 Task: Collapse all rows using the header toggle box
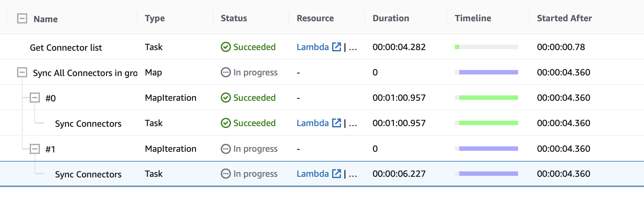22,18
